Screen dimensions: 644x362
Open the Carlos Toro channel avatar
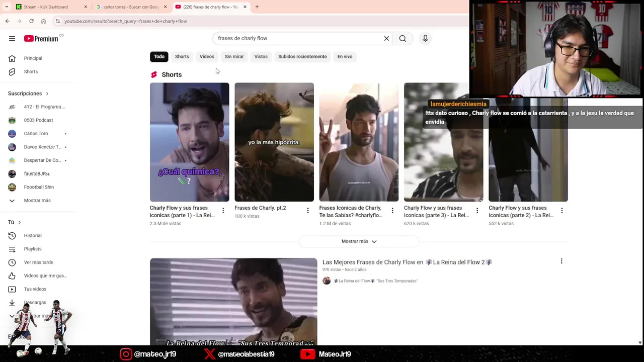pos(12,133)
